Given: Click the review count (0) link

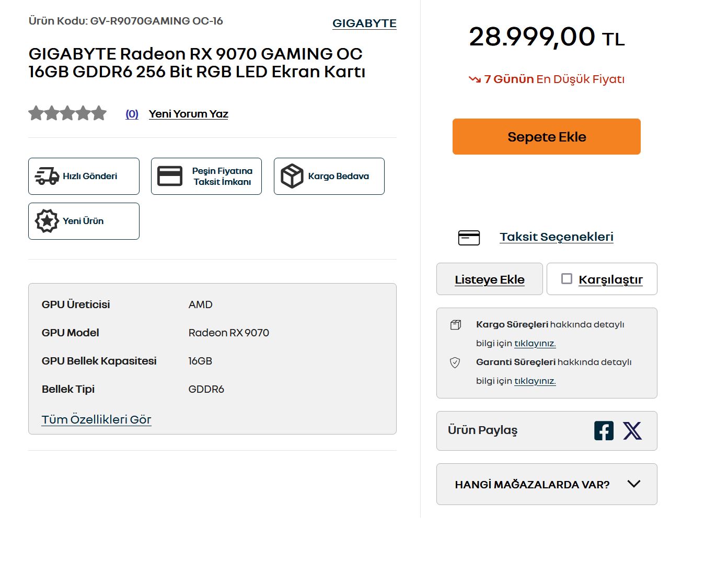Looking at the screenshot, I should pos(132,114).
